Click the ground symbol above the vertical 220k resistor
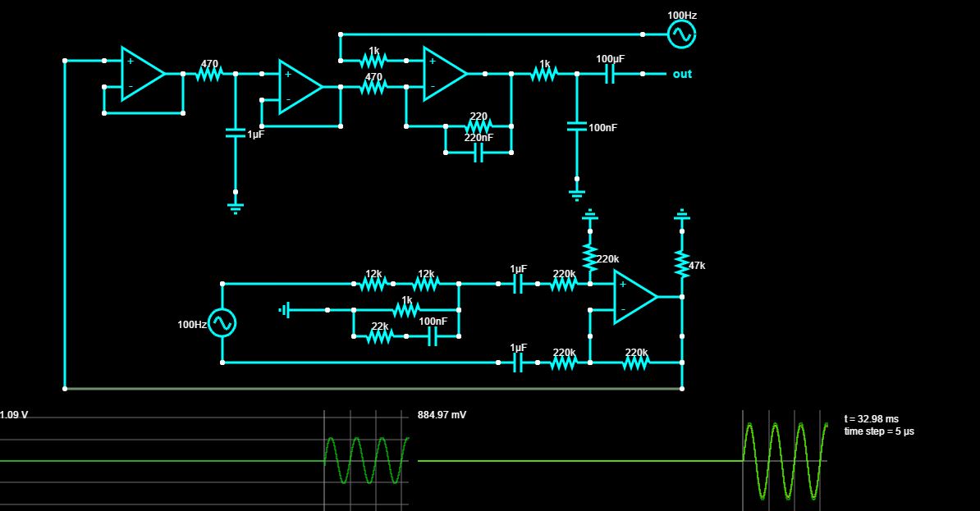The height and width of the screenshot is (511, 980). point(589,215)
